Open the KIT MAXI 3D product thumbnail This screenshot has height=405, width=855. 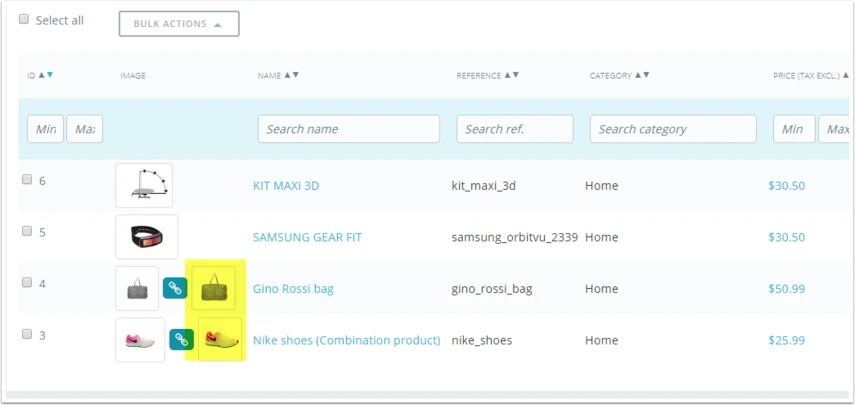pyautogui.click(x=144, y=185)
